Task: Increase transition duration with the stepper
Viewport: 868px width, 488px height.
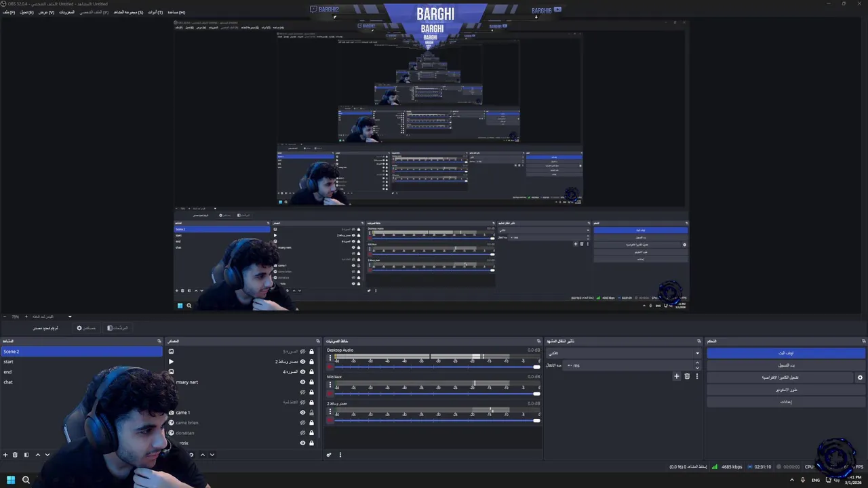Action: 697,363
